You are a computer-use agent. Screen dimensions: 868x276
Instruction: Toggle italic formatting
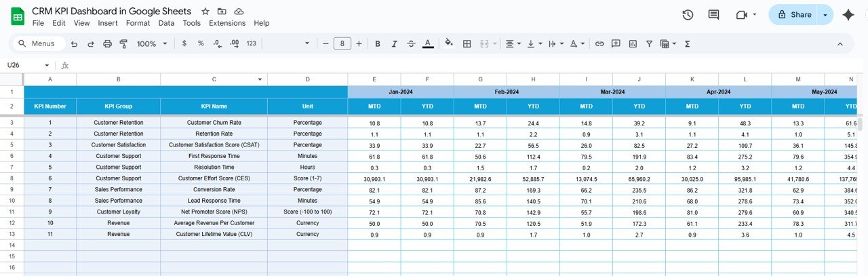pos(394,43)
